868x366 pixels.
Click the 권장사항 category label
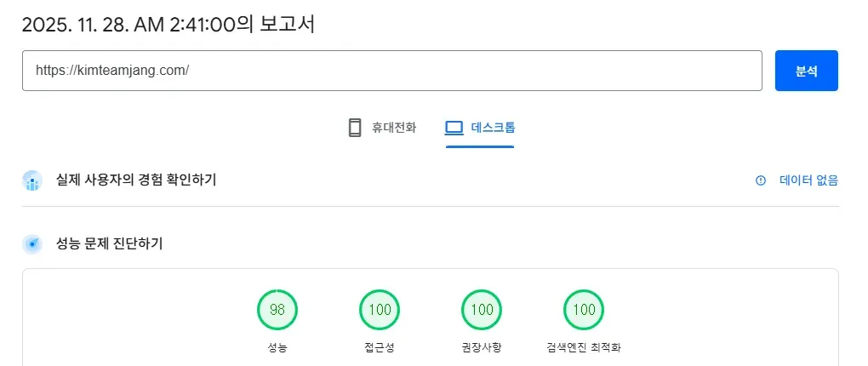(482, 347)
